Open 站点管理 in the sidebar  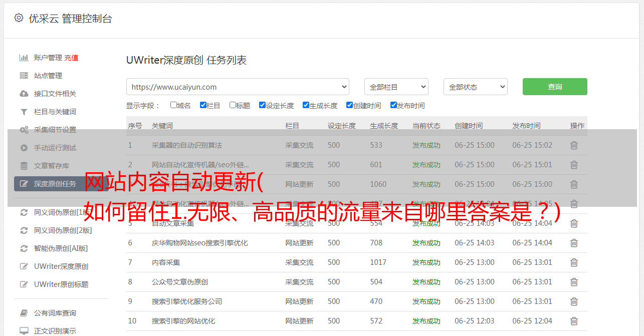(48, 76)
